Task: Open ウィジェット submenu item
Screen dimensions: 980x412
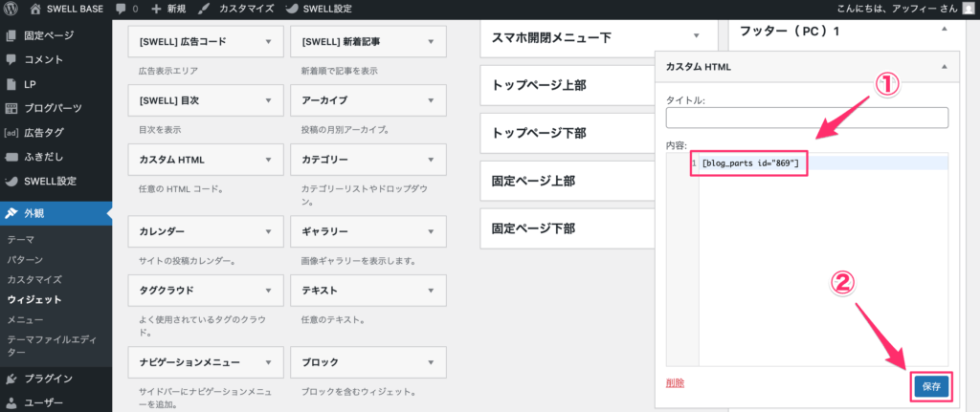Action: (34, 299)
